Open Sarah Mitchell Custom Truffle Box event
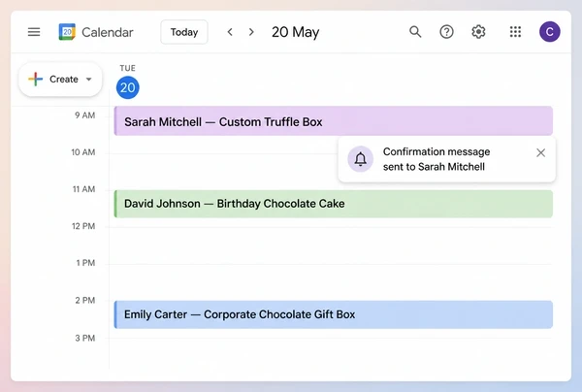 click(x=334, y=121)
